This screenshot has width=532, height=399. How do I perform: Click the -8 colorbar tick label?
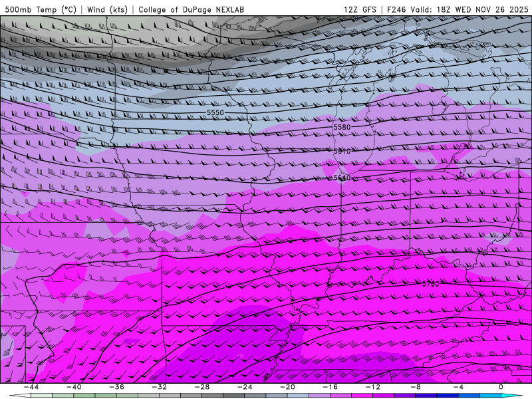(416, 387)
